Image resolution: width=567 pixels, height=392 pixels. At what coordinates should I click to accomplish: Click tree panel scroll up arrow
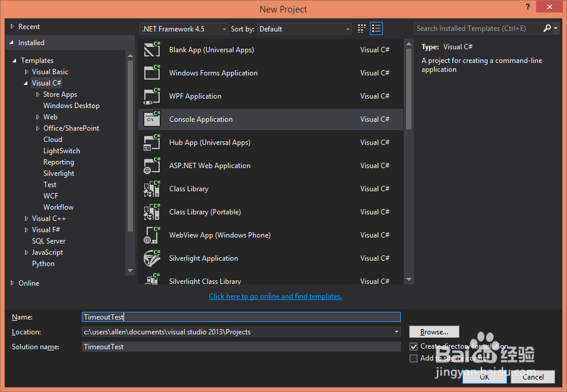(x=131, y=56)
